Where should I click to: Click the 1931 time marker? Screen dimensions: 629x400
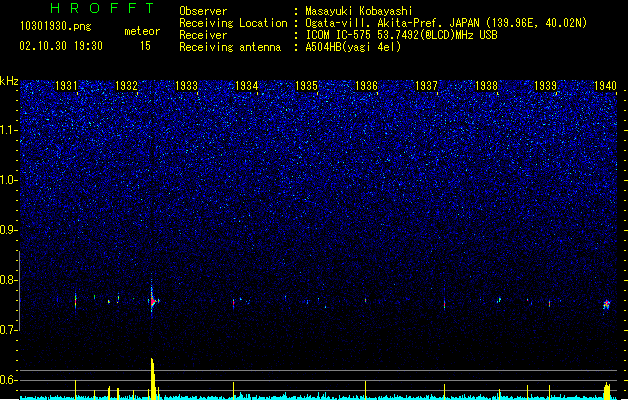(66, 86)
